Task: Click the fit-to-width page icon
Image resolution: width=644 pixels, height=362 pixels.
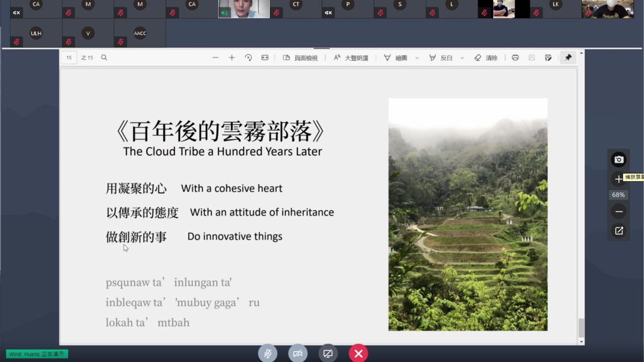Action: point(265,57)
